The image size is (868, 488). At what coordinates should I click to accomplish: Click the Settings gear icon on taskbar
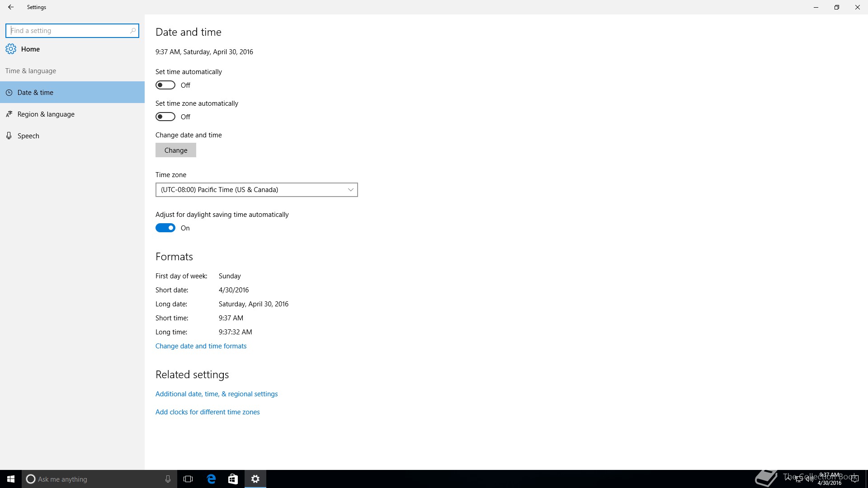pos(255,479)
